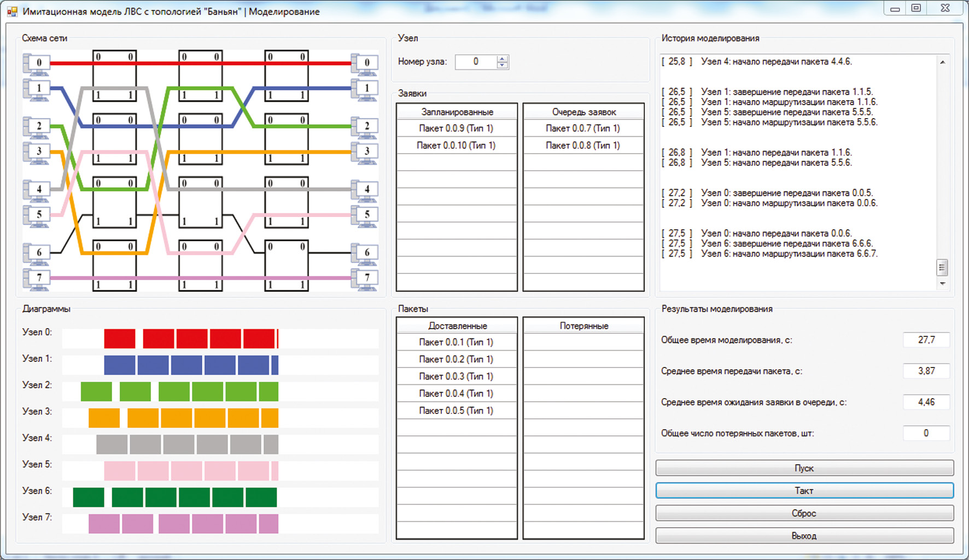Click left computer icon for node 0
Viewport: 969px width, 560px height.
(x=37, y=63)
